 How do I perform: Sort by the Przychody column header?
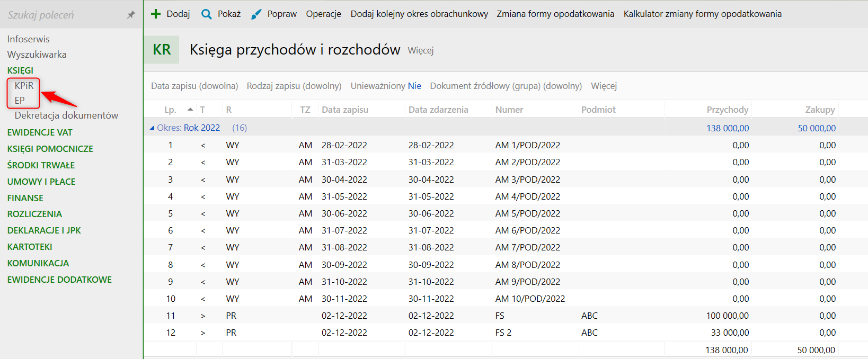[727, 110]
